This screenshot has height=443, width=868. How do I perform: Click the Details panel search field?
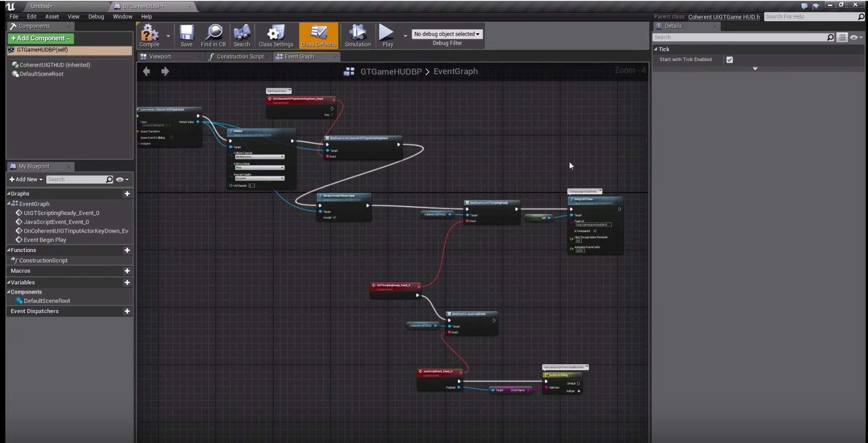tap(739, 37)
